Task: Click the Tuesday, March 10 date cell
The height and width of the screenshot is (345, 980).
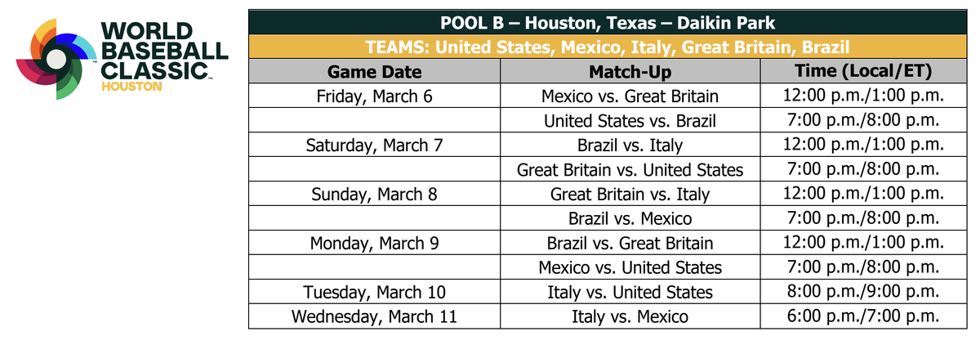Action: point(375,293)
